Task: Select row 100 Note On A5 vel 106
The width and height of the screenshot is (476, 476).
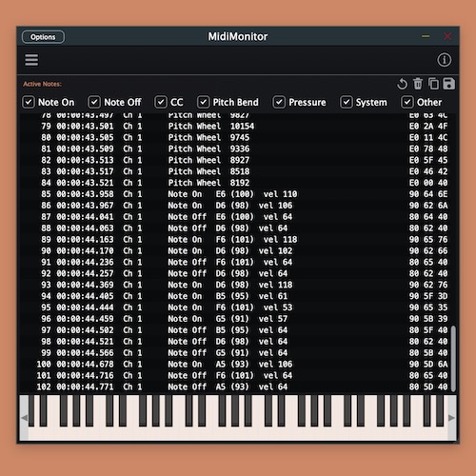Action: point(236,364)
